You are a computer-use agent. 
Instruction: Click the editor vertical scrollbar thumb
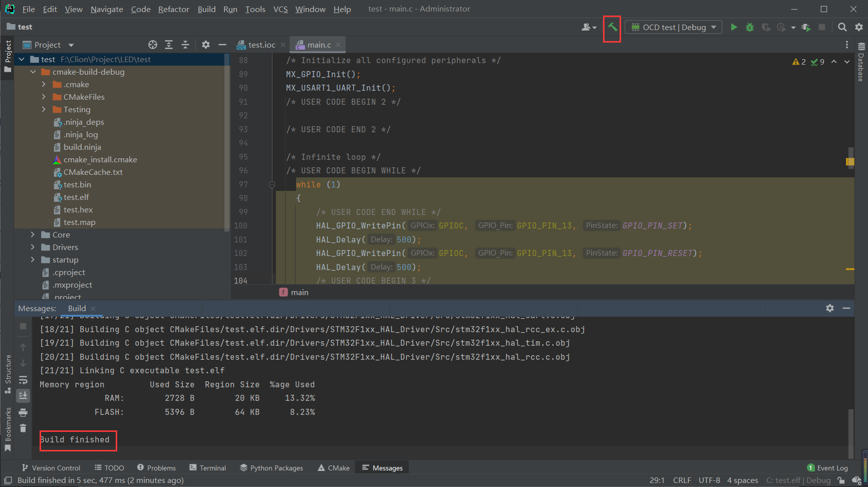coord(850,157)
